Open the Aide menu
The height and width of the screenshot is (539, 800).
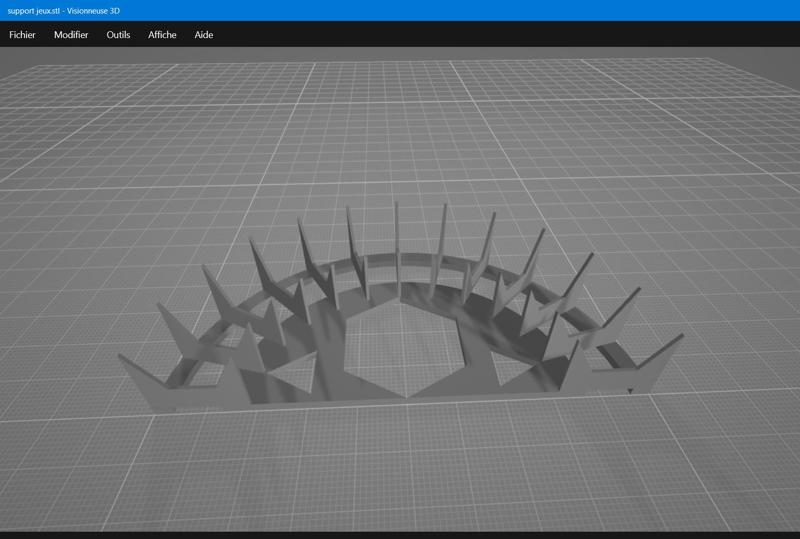click(x=204, y=35)
